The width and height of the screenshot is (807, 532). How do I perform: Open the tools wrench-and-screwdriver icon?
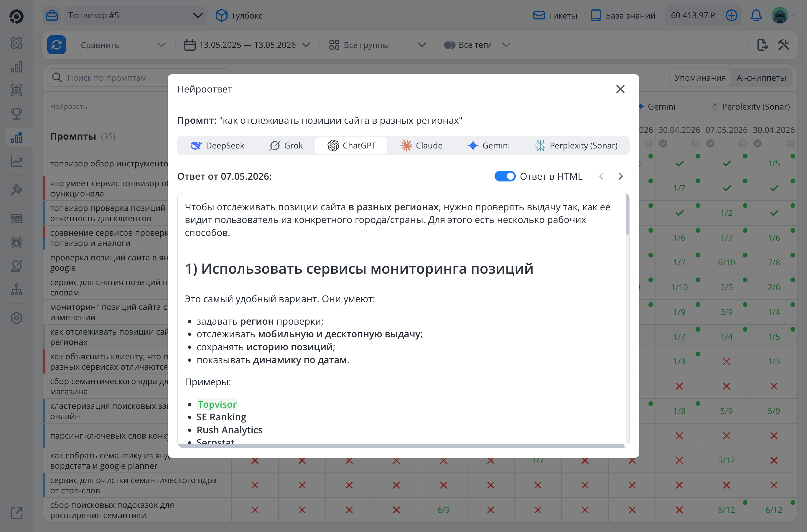783,45
